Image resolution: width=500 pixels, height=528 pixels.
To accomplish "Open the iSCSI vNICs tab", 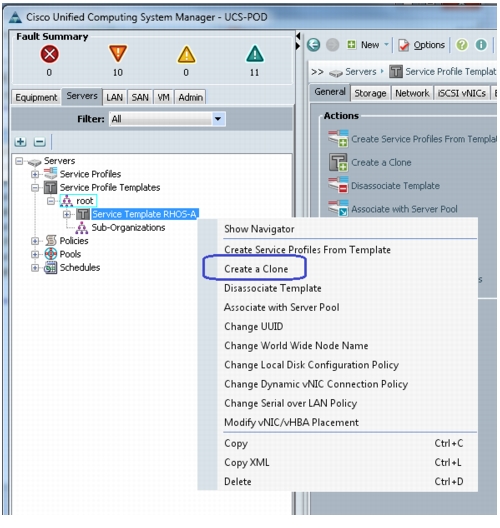I will coord(462,93).
